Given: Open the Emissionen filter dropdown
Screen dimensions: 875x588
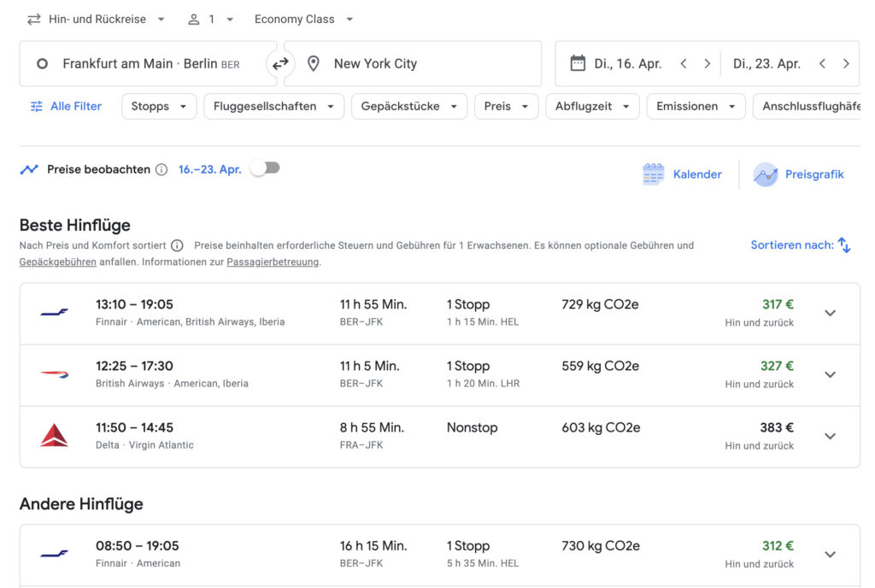Looking at the screenshot, I should (x=696, y=106).
